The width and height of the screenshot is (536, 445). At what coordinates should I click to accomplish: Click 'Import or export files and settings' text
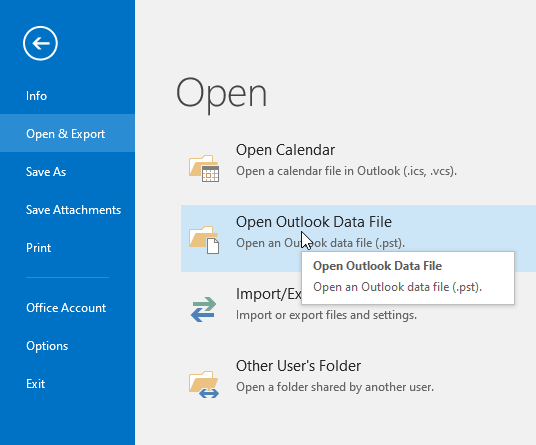(x=326, y=315)
